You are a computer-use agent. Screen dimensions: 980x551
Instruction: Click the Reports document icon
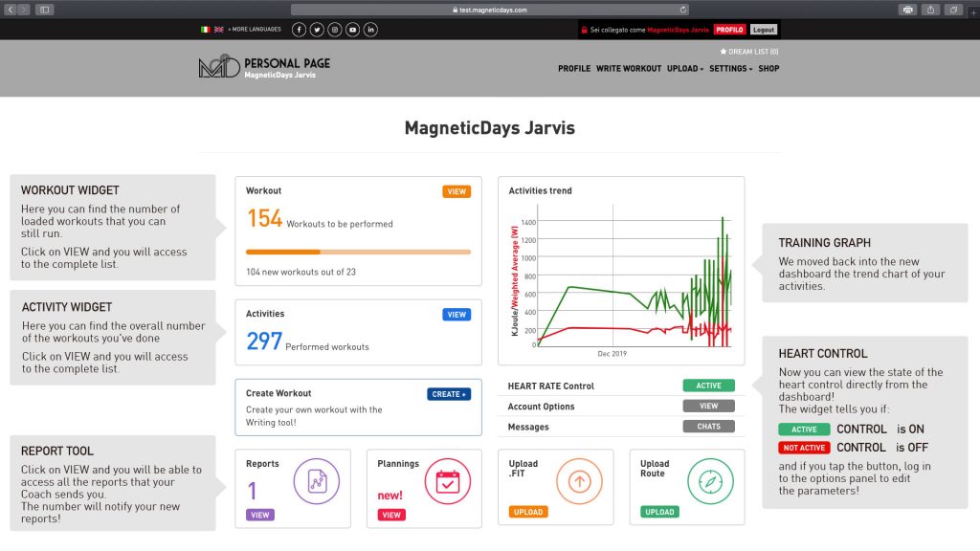point(317,482)
